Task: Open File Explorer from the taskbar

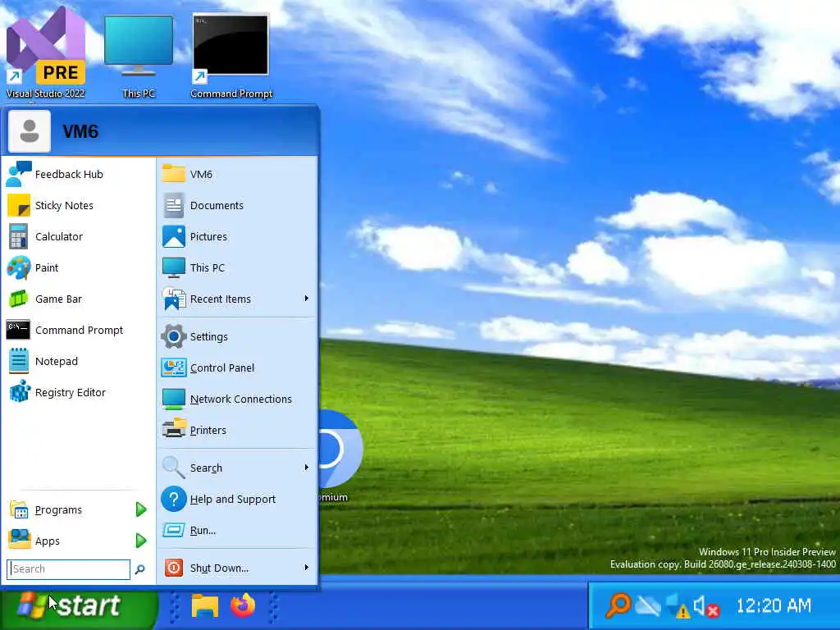Action: tap(204, 606)
